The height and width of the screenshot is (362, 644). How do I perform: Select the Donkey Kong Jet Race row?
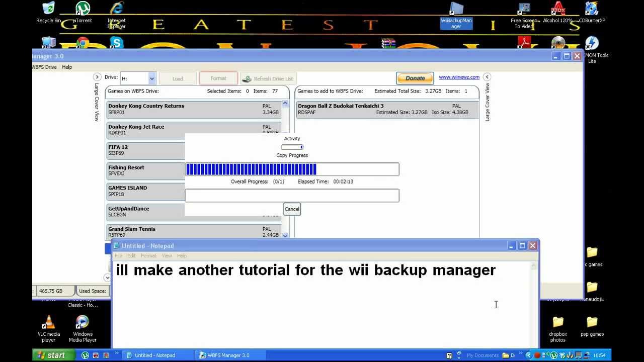click(193, 130)
